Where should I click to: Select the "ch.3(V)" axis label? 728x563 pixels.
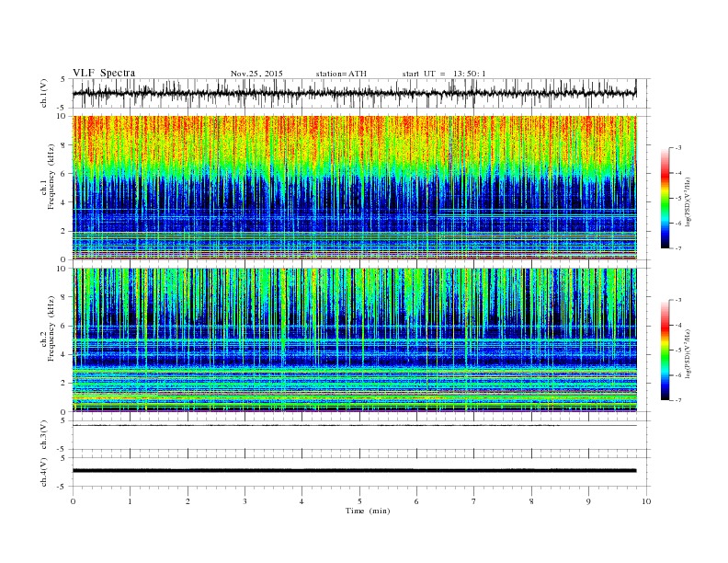click(x=44, y=435)
